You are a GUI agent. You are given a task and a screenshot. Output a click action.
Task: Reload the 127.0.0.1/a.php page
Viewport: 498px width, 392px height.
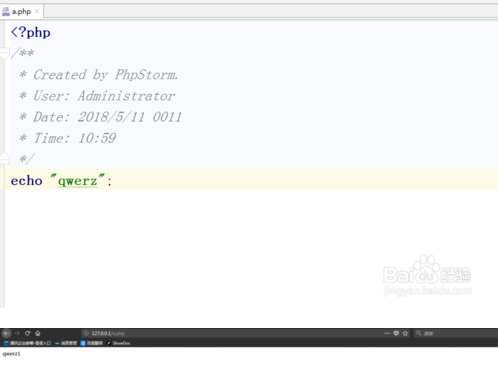click(27, 333)
